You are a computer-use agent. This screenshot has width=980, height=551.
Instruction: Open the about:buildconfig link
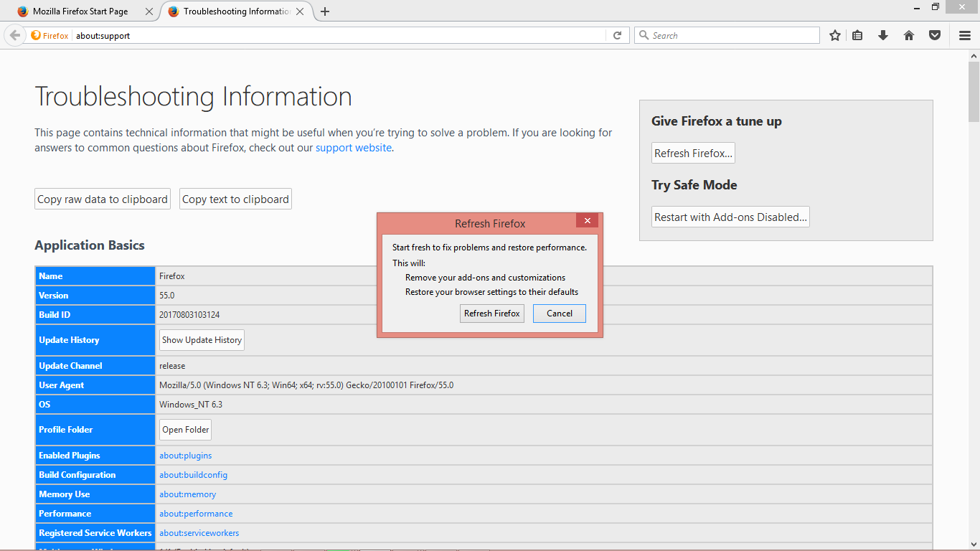tap(194, 475)
